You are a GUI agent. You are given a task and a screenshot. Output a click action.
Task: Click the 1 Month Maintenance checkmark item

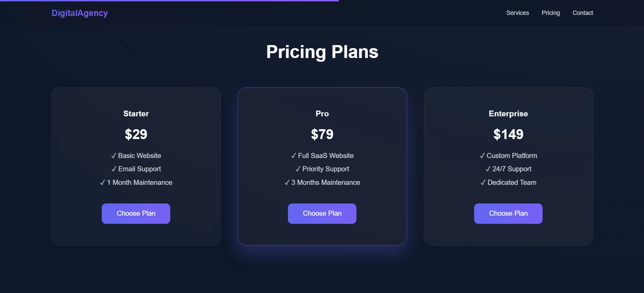coord(136,182)
